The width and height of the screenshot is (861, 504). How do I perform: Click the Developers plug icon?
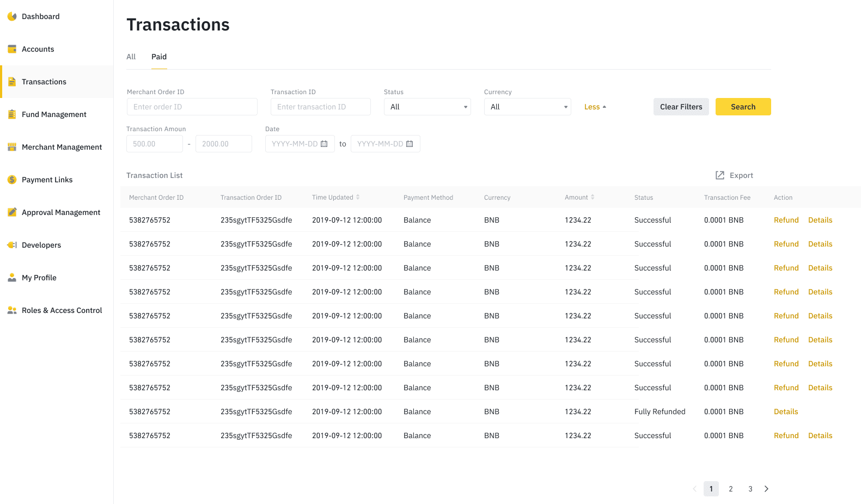(x=12, y=245)
